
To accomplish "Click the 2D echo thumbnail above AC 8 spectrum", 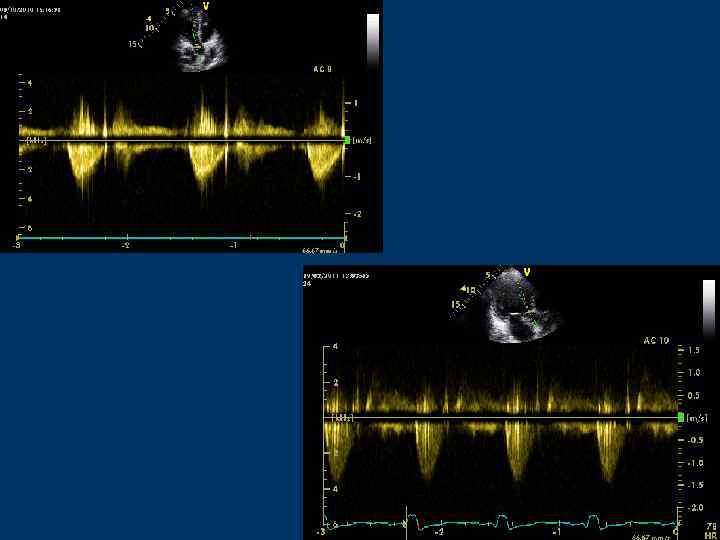I will coord(199,40).
